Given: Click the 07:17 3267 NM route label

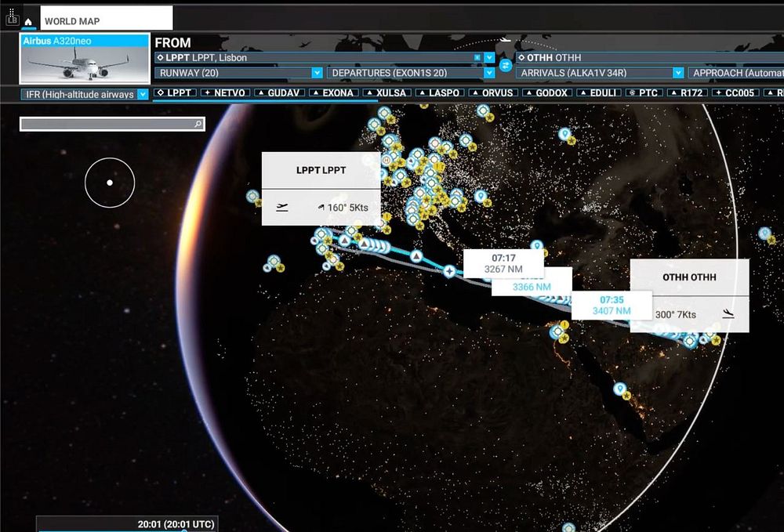Looking at the screenshot, I should (503, 263).
